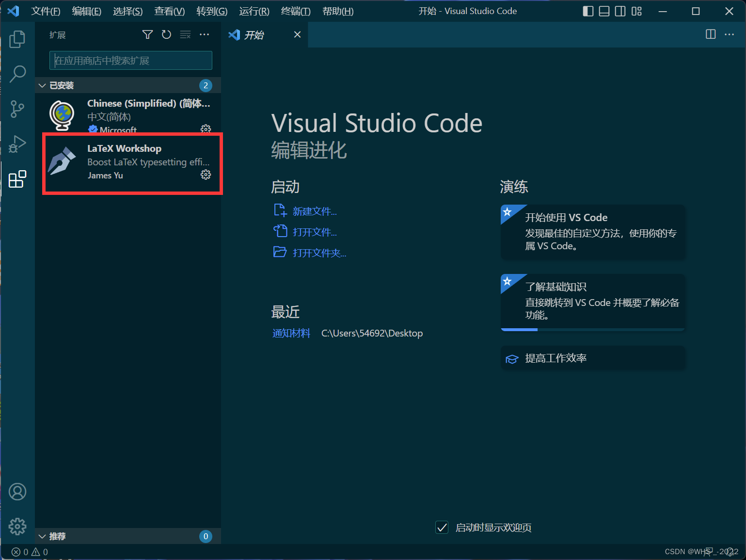Open Manage settings gear in activity bar
The height and width of the screenshot is (560, 746).
coord(17,527)
